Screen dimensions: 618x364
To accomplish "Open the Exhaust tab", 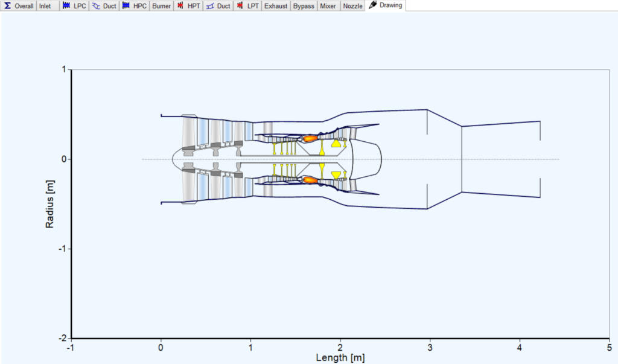I will pyautogui.click(x=275, y=5).
